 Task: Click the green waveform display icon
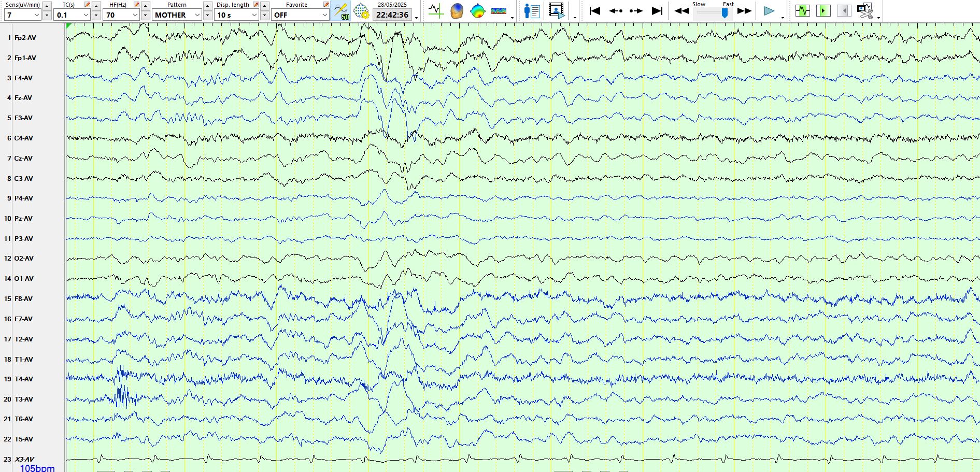(x=803, y=10)
